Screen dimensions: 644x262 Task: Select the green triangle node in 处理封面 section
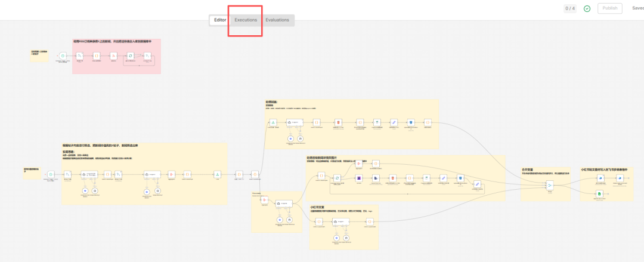tap(272, 122)
